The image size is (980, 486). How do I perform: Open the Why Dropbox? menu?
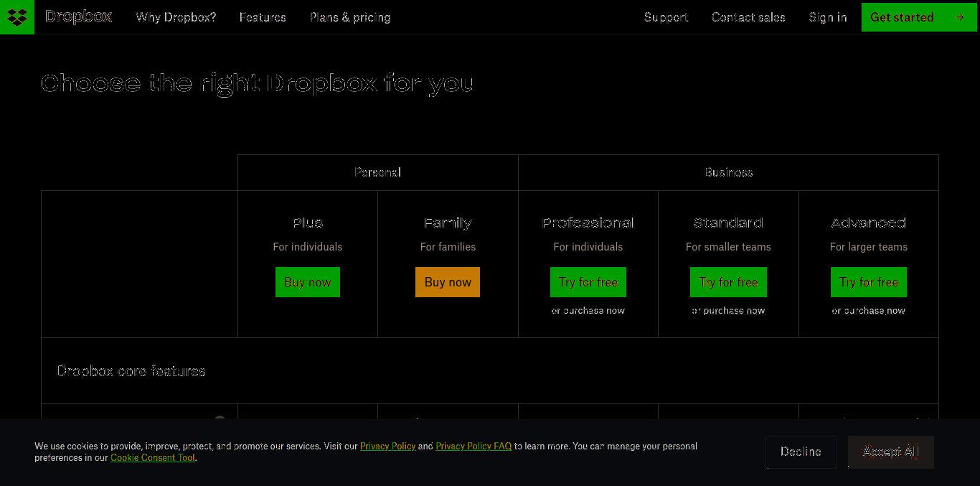(x=176, y=17)
